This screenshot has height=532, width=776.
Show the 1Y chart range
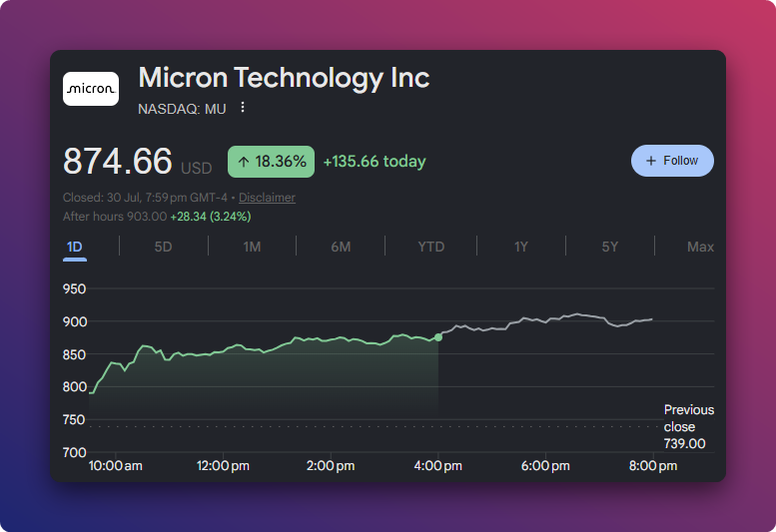coord(520,247)
